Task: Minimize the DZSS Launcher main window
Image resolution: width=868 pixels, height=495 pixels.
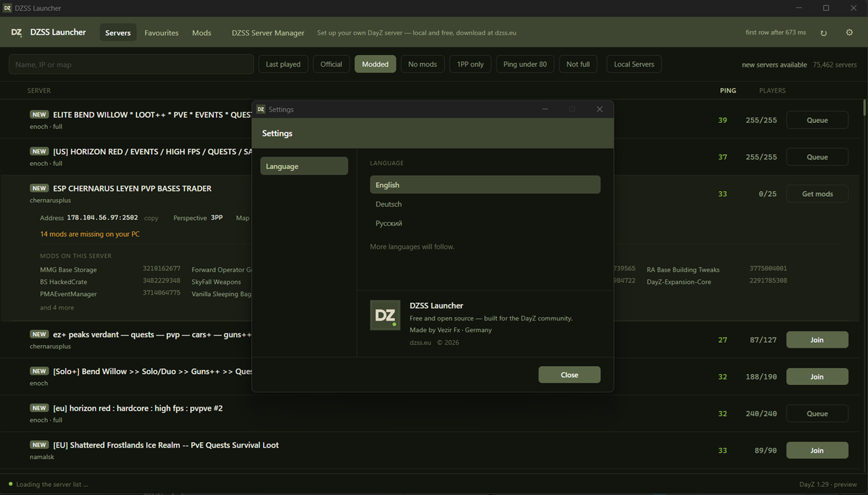Action: point(799,8)
